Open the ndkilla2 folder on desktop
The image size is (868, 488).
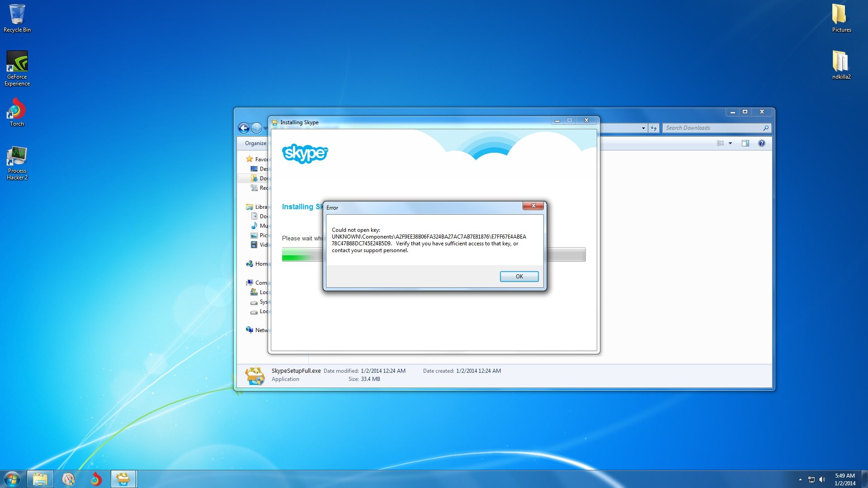(x=841, y=66)
